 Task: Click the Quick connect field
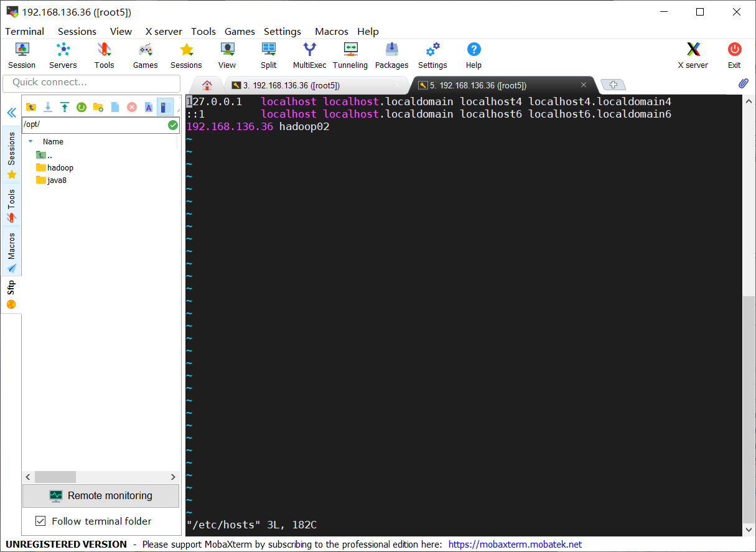pyautogui.click(x=91, y=83)
